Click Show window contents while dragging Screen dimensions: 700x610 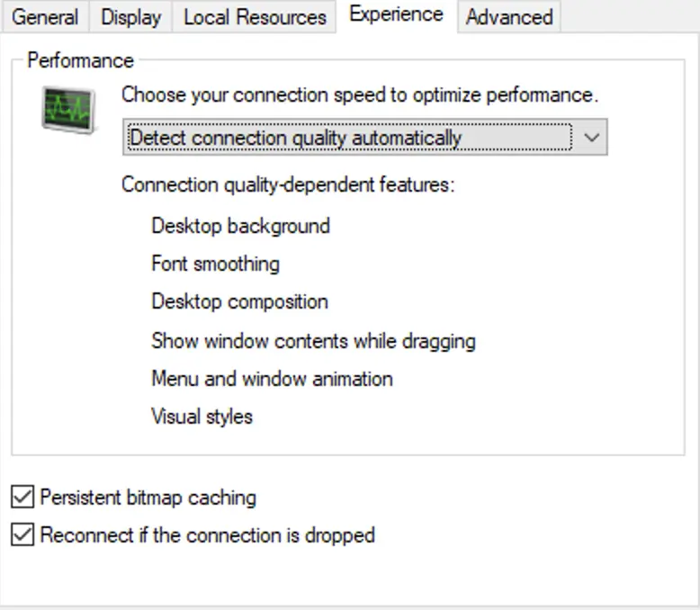pyautogui.click(x=313, y=341)
